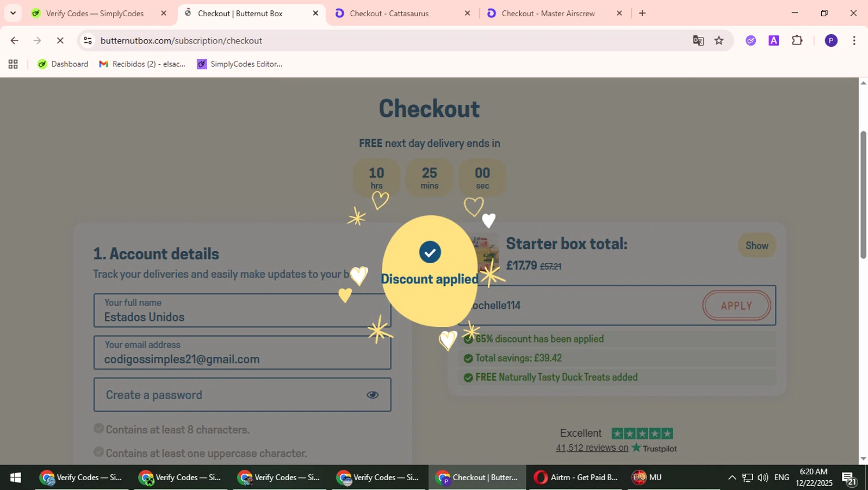
Task: Open Checkout Butternut taskbar window
Action: [x=477, y=478]
